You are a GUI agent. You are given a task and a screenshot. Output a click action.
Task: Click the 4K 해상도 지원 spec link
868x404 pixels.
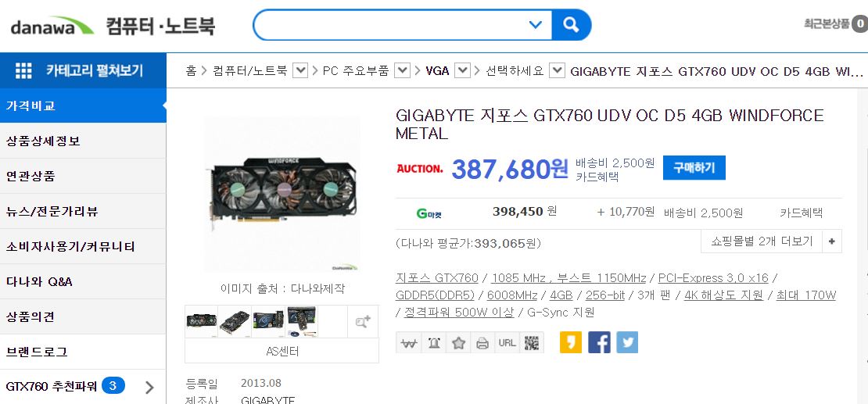(x=723, y=295)
